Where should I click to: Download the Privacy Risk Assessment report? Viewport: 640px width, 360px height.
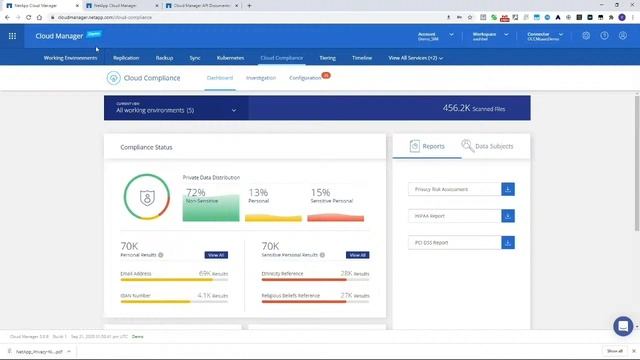[x=508, y=189]
